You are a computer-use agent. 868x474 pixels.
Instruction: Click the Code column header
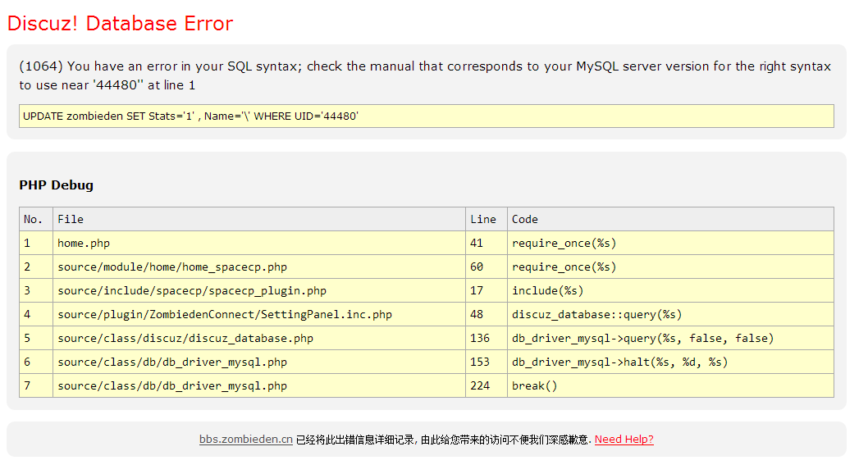670,219
